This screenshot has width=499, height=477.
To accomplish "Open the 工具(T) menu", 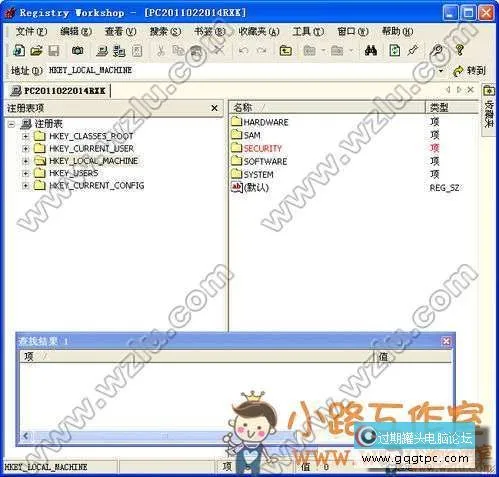I will (308, 31).
